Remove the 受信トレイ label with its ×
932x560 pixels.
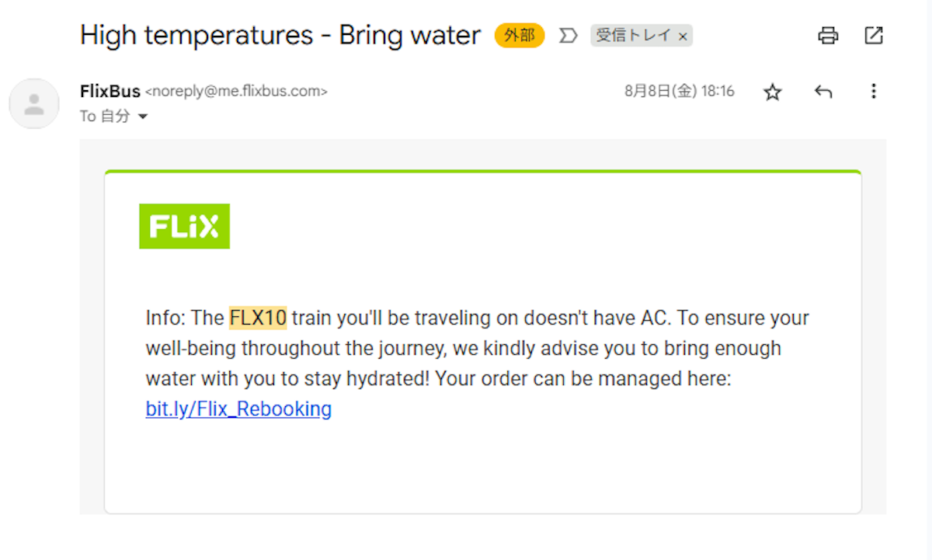pyautogui.click(x=683, y=37)
